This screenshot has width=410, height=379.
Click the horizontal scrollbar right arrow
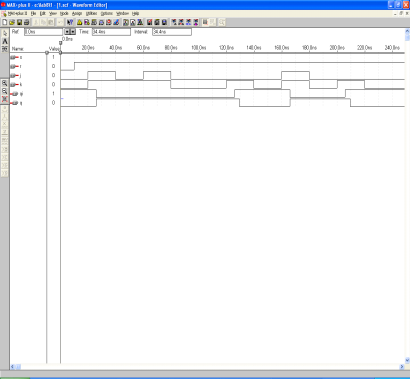(402, 367)
